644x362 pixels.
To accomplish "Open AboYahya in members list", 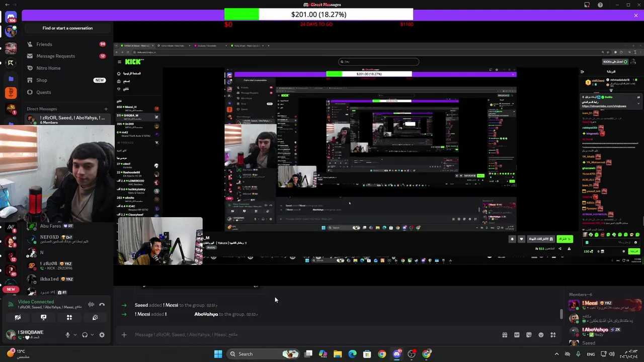I will (605, 332).
